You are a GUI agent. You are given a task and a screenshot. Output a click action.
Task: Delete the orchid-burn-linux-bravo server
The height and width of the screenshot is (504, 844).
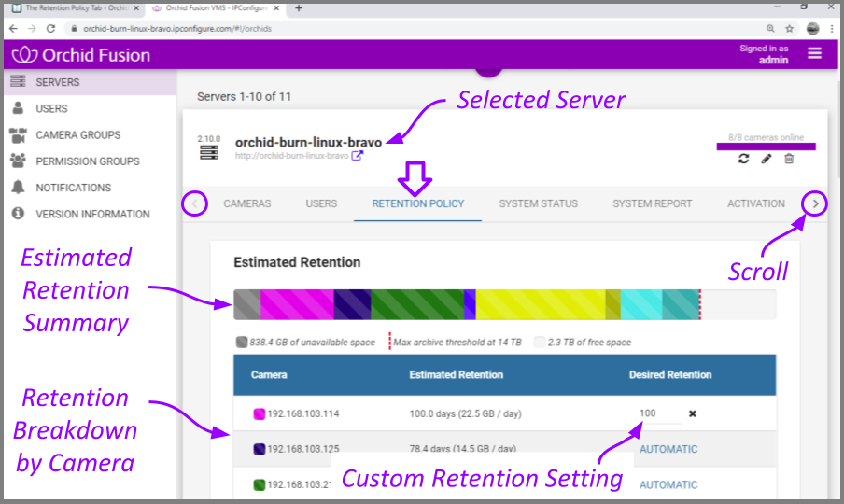789,159
